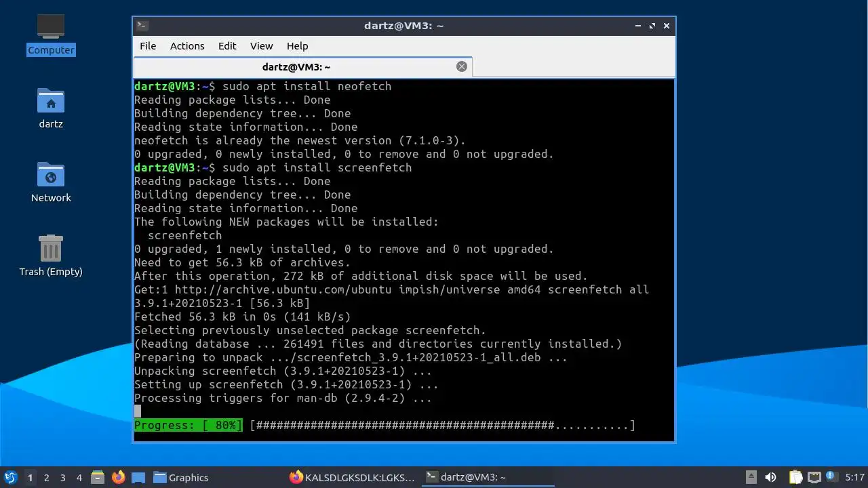Click the show desktop icon in taskbar
The height and width of the screenshot is (488, 868).
tap(138, 477)
